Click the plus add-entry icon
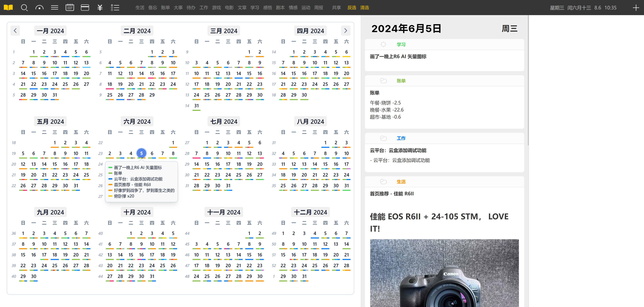The image size is (644, 307). click(x=636, y=8)
